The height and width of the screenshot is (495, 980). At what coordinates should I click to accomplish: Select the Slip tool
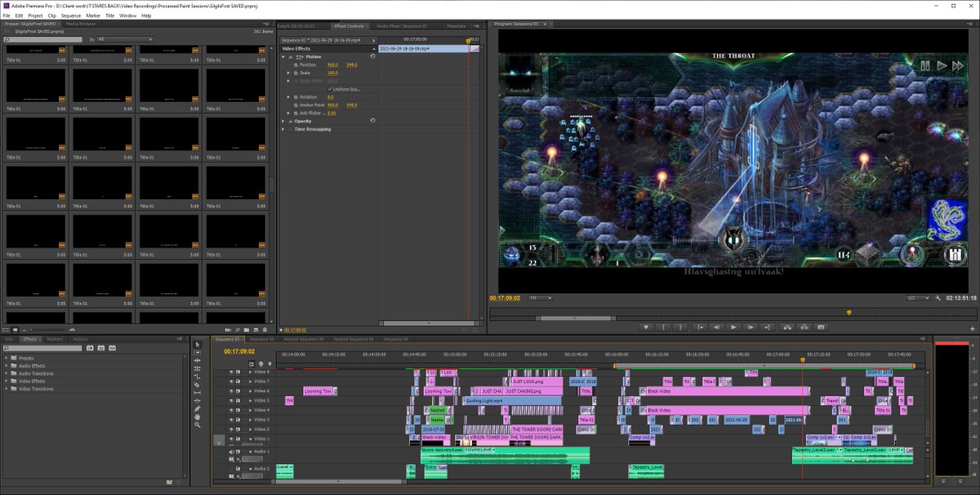[x=198, y=393]
